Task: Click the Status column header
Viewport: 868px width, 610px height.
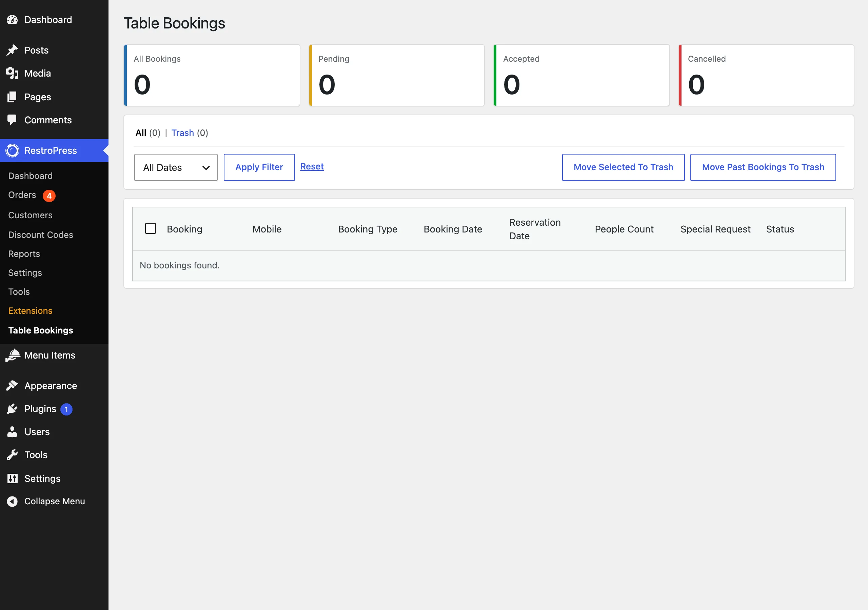Action: 780,229
